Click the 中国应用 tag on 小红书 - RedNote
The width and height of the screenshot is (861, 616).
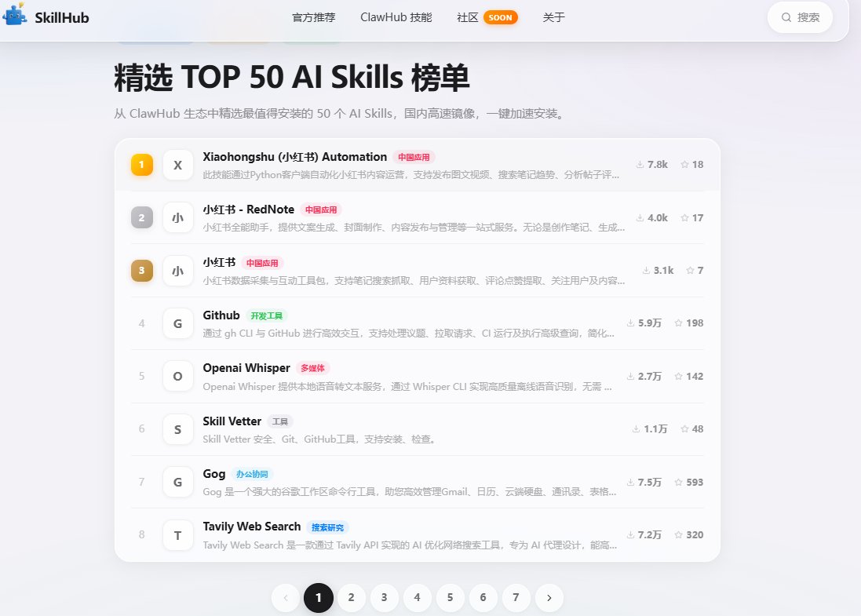[321, 210]
